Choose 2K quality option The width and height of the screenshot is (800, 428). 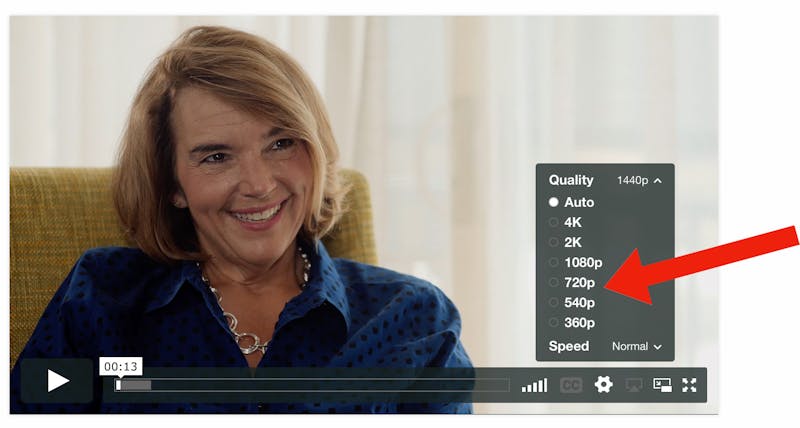coord(572,242)
